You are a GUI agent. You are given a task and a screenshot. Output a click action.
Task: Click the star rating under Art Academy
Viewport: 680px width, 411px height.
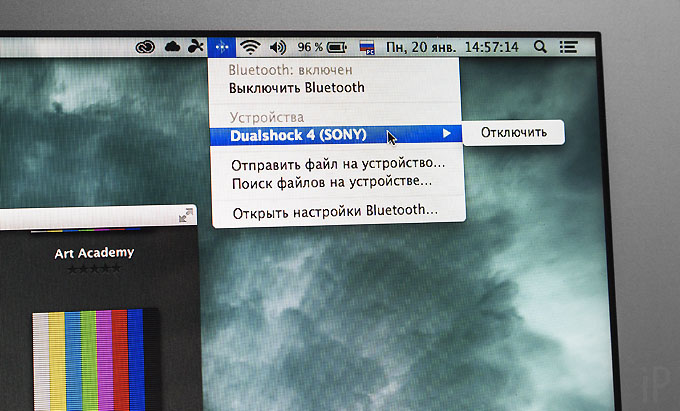[x=94, y=269]
